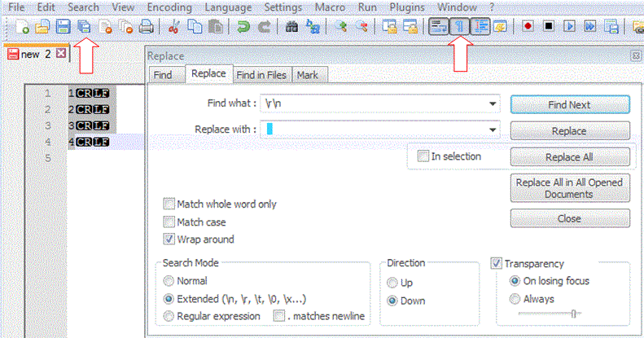Uncheck Wrap around option
This screenshot has width=644, height=338.
tap(169, 239)
